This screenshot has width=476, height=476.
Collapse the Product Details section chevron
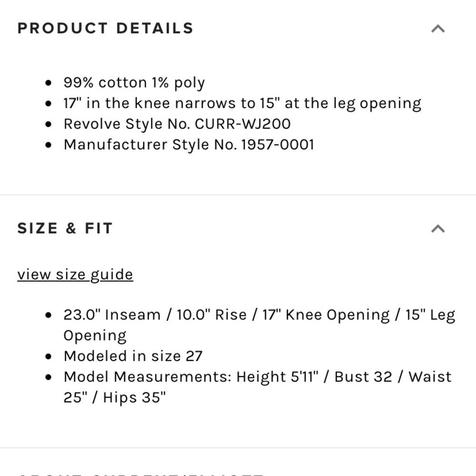point(438,29)
